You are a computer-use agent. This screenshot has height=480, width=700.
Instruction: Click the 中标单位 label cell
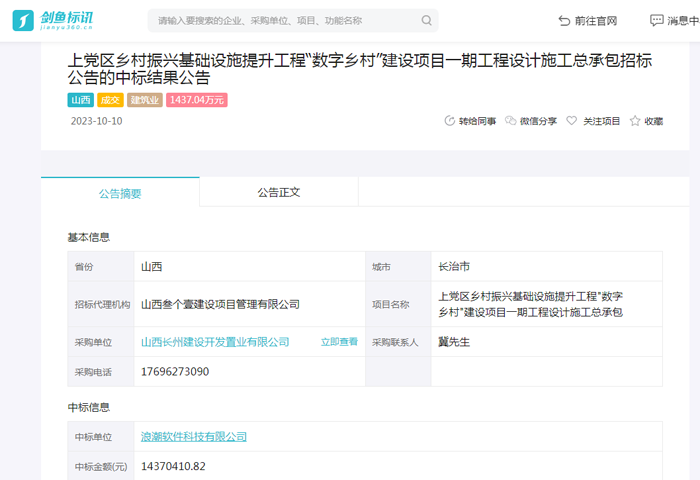pos(101,437)
